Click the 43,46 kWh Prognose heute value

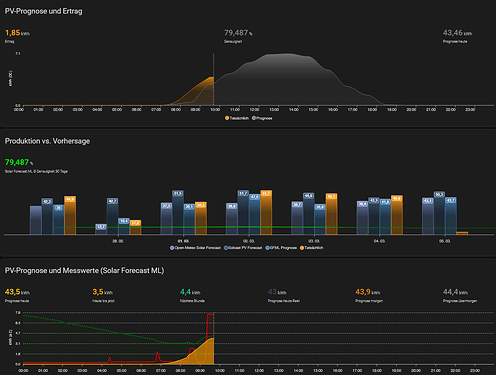457,33
